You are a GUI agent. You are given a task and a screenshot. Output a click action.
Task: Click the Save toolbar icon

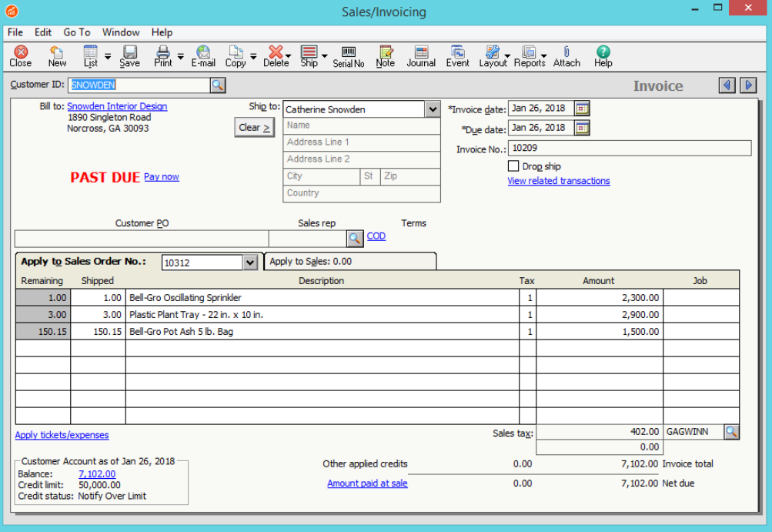tap(129, 56)
